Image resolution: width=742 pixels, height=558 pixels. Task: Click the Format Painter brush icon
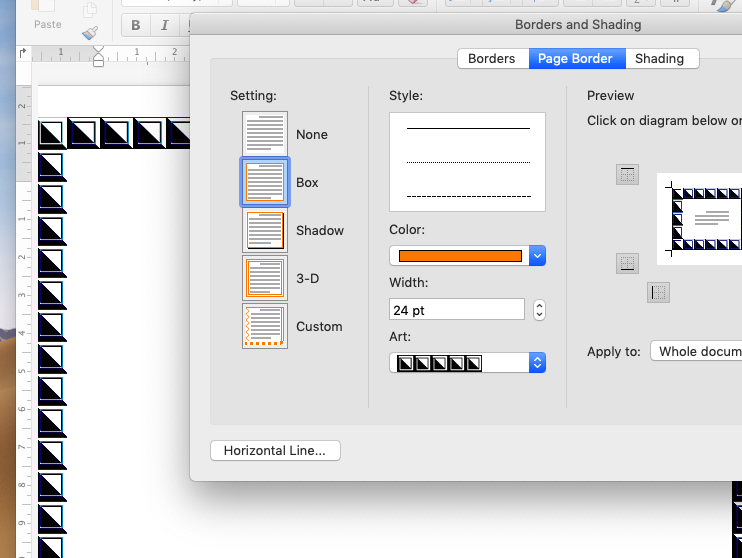(x=90, y=33)
